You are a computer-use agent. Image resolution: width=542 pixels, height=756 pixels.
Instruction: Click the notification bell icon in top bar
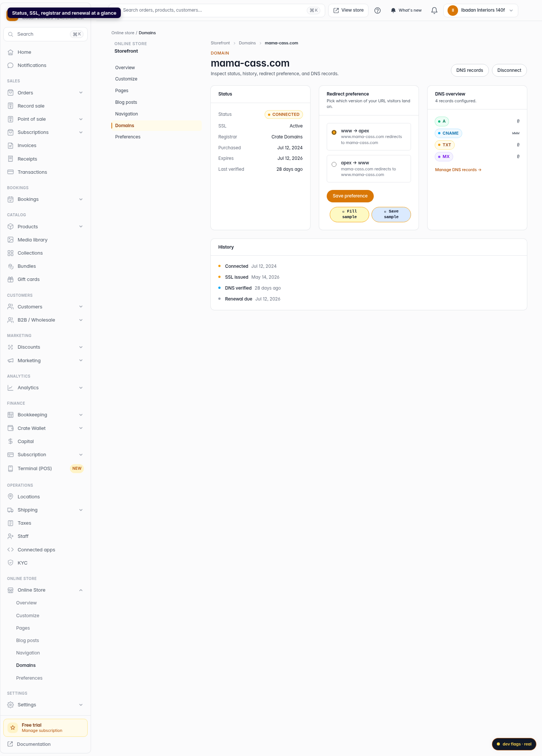click(434, 11)
